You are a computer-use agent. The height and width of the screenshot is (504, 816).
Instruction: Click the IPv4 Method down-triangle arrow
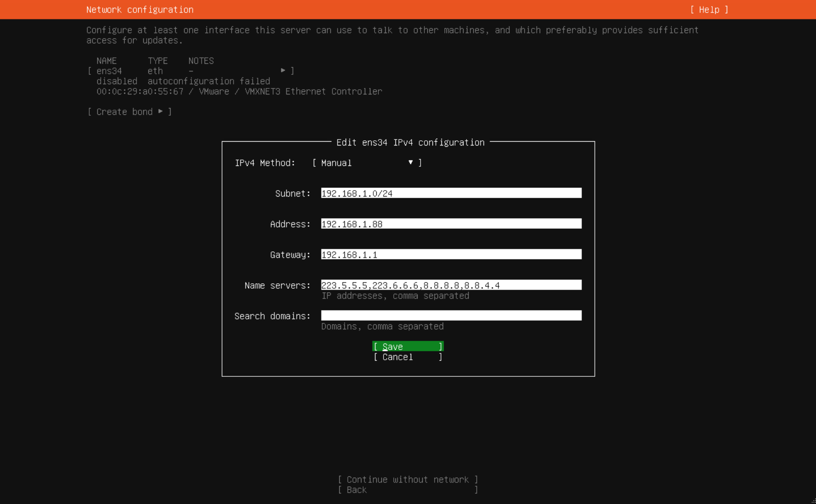(x=410, y=162)
